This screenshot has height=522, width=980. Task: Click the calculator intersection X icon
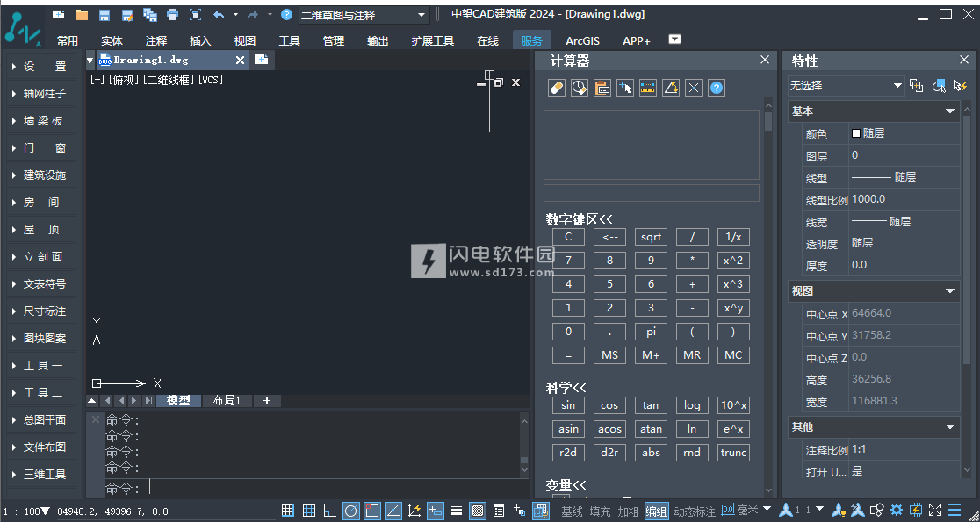coord(694,88)
